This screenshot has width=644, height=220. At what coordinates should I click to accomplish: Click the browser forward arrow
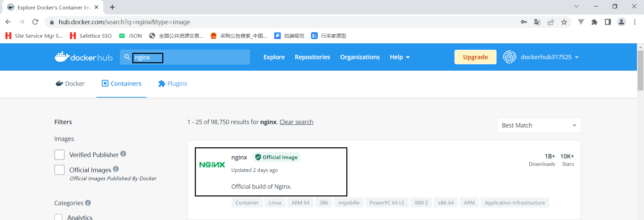[22, 22]
